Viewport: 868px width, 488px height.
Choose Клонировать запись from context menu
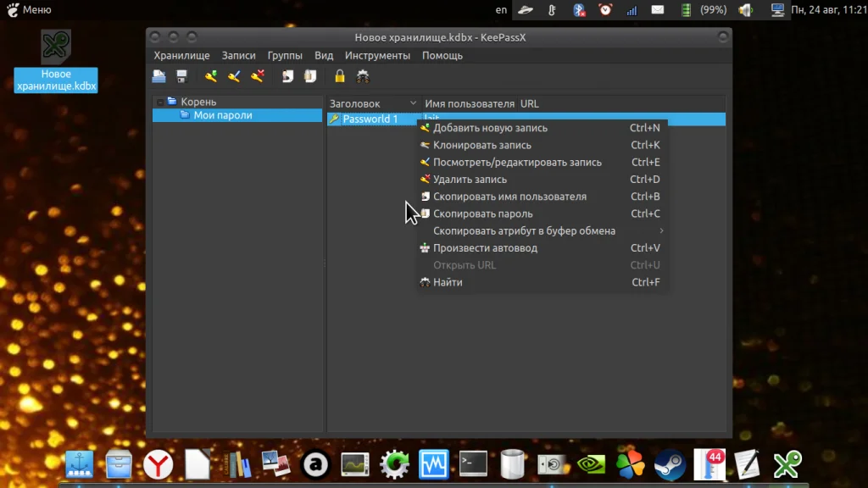[x=482, y=145]
